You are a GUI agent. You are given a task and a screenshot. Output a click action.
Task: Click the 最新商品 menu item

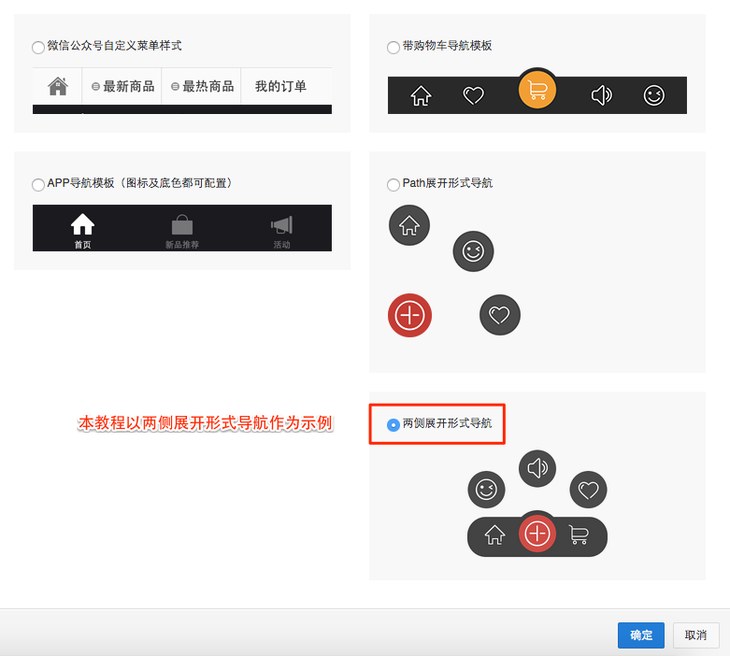point(123,87)
